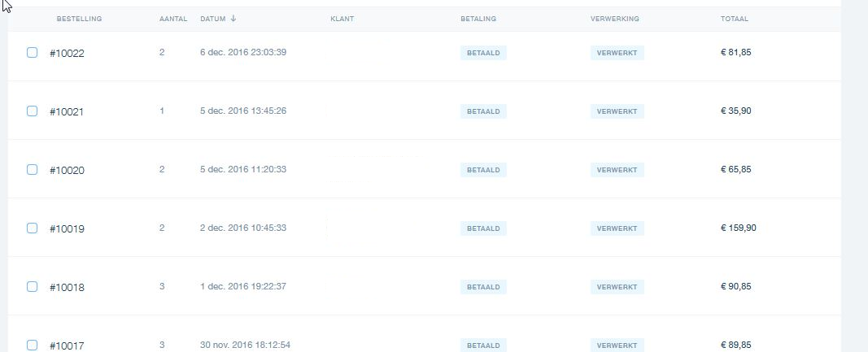Open order #10022
The image size is (868, 352).
coord(67,53)
